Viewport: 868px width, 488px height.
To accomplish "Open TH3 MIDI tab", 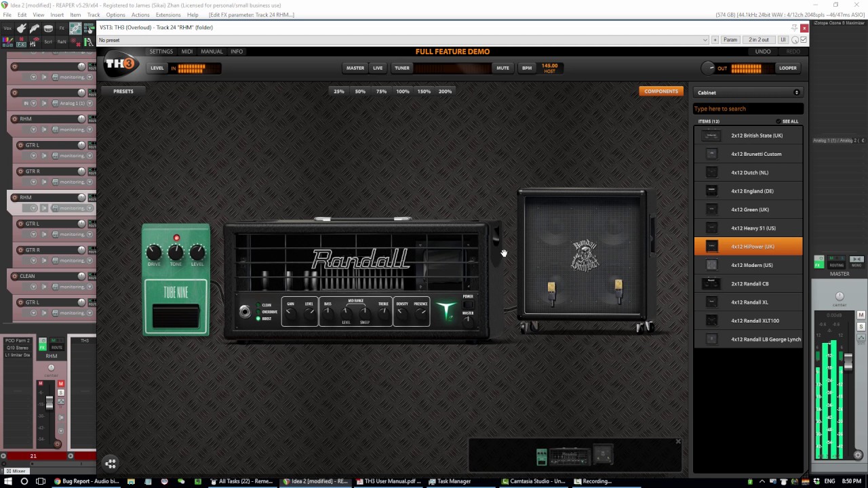I will [x=187, y=52].
